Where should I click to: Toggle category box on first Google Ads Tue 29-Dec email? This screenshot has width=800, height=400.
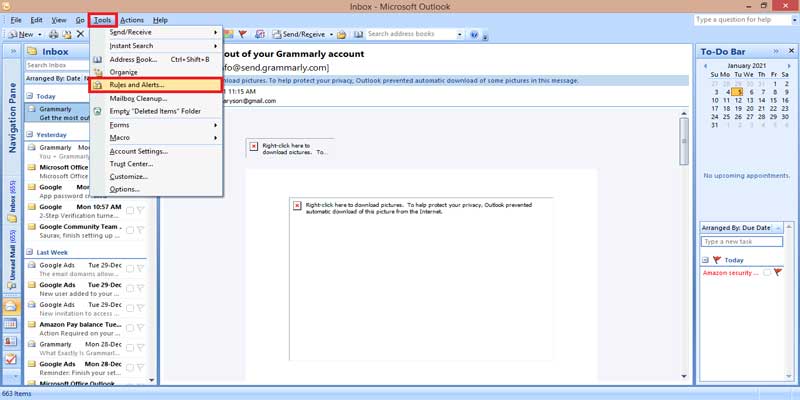pos(131,269)
